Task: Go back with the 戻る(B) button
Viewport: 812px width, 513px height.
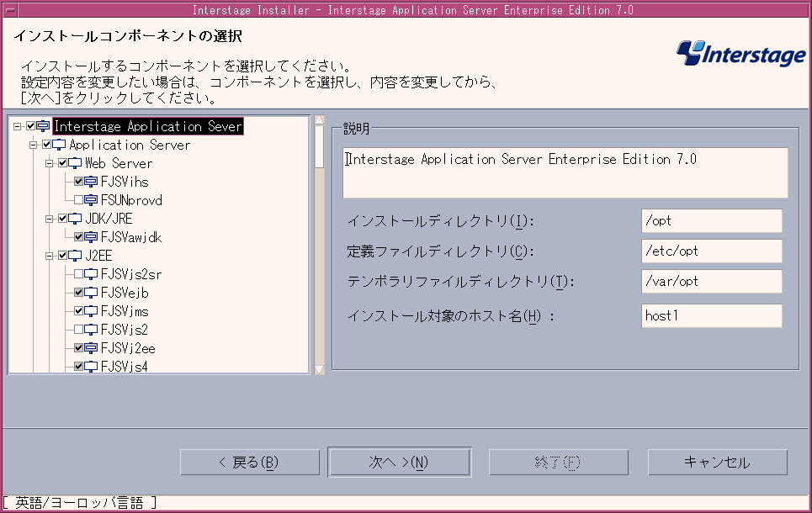Action: [x=250, y=463]
